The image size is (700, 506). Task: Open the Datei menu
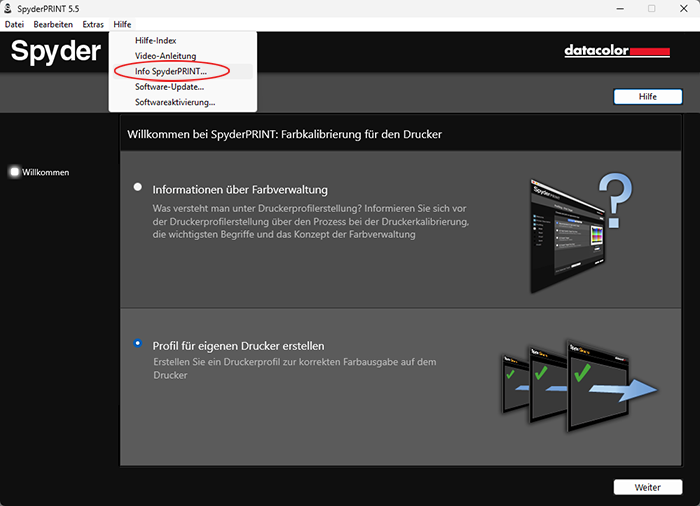click(14, 24)
